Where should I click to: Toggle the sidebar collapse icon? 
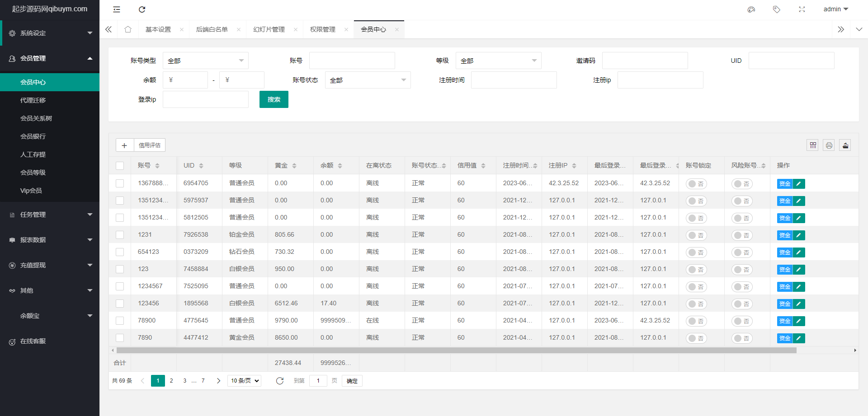coord(117,9)
